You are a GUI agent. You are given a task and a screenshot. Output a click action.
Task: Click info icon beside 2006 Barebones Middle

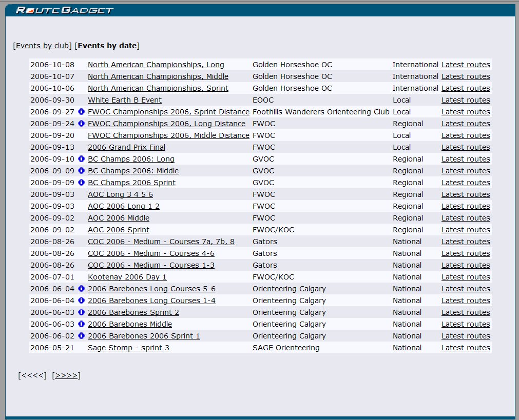click(x=81, y=324)
